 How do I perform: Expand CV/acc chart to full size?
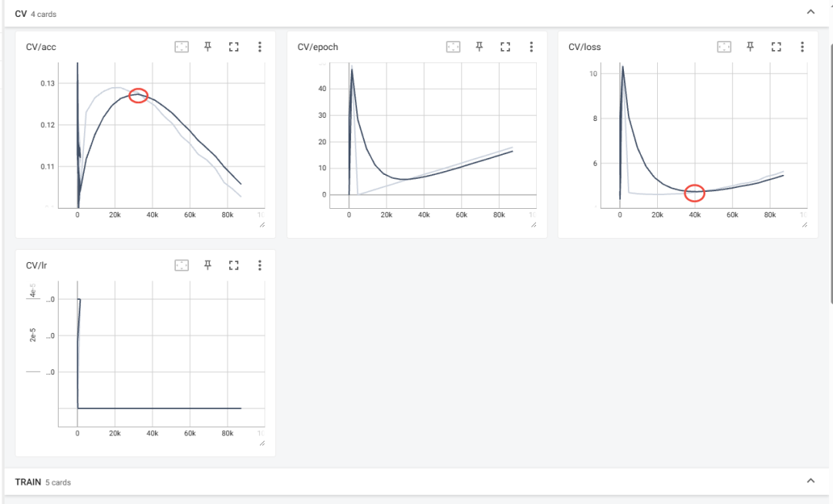[234, 47]
